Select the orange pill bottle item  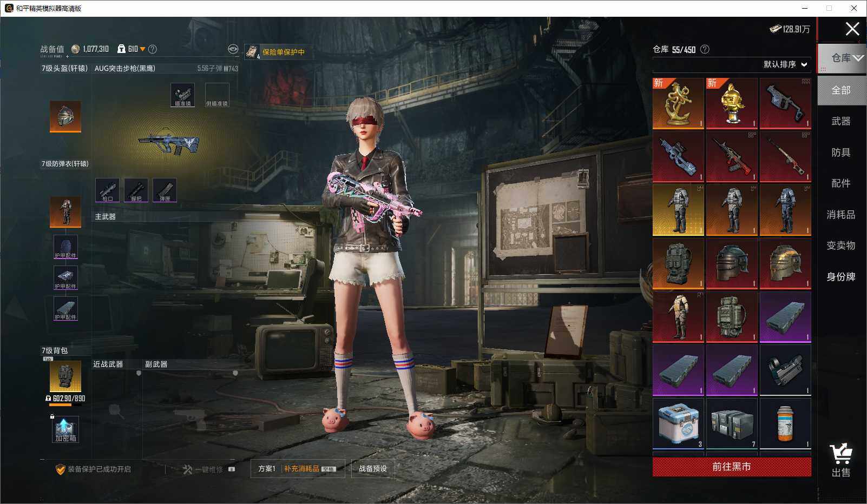click(785, 424)
